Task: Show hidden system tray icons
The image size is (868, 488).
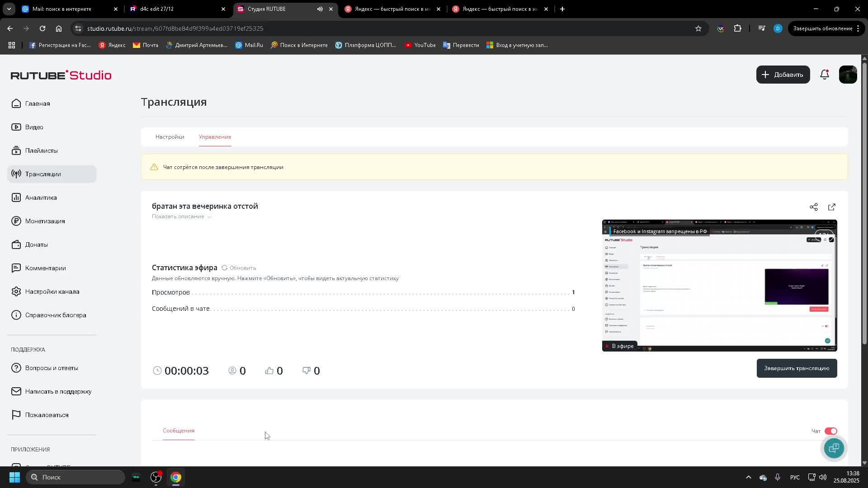Action: (x=748, y=477)
